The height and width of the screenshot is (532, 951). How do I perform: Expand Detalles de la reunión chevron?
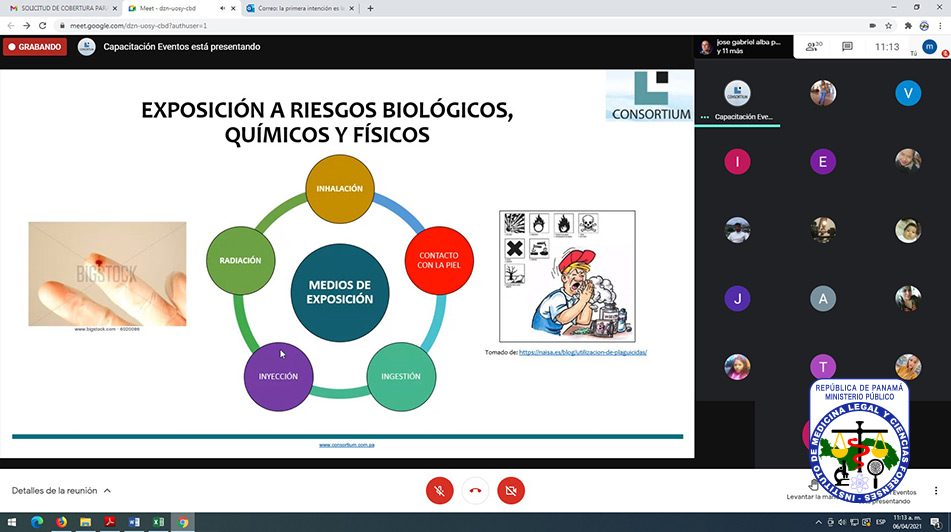pos(107,491)
